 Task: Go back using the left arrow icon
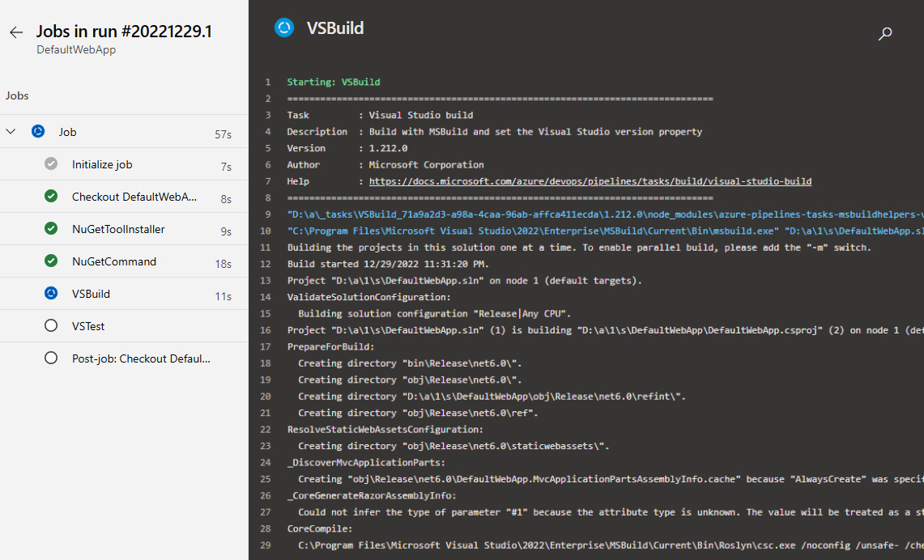pos(16,32)
